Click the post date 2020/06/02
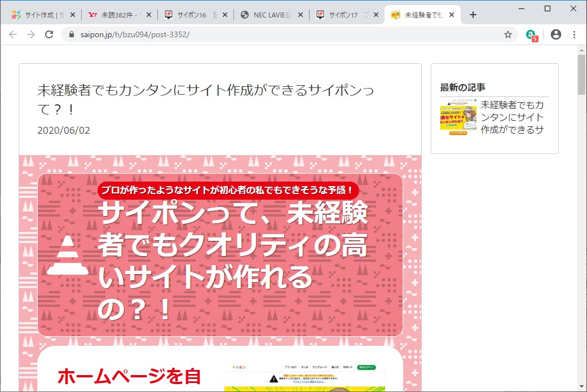Viewport: 587px width, 392px height. coord(64,130)
